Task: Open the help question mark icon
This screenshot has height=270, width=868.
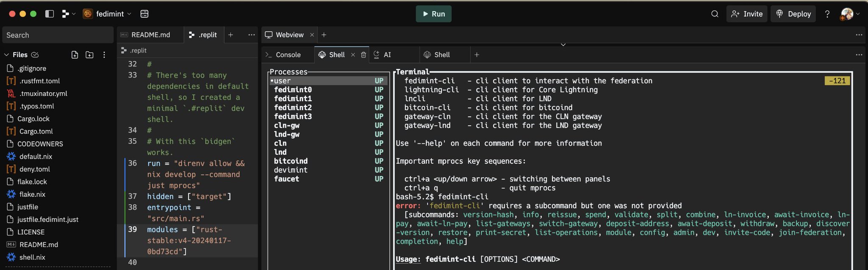Action: [827, 14]
